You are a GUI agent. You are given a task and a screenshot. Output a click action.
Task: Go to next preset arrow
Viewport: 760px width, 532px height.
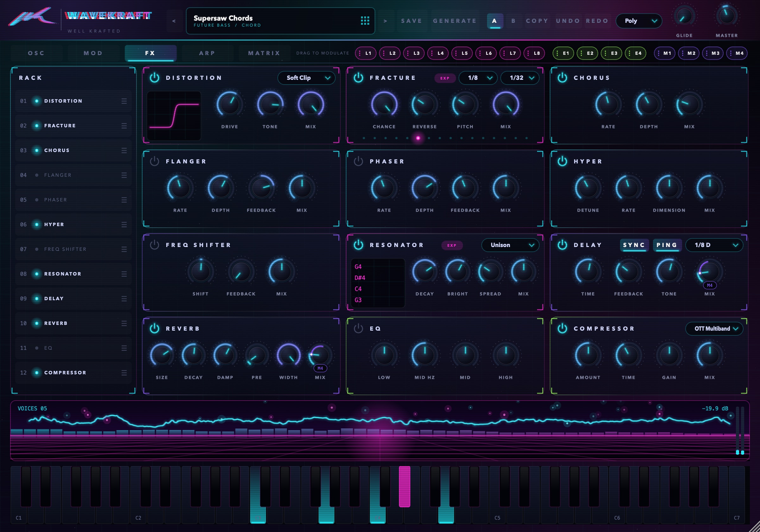385,21
